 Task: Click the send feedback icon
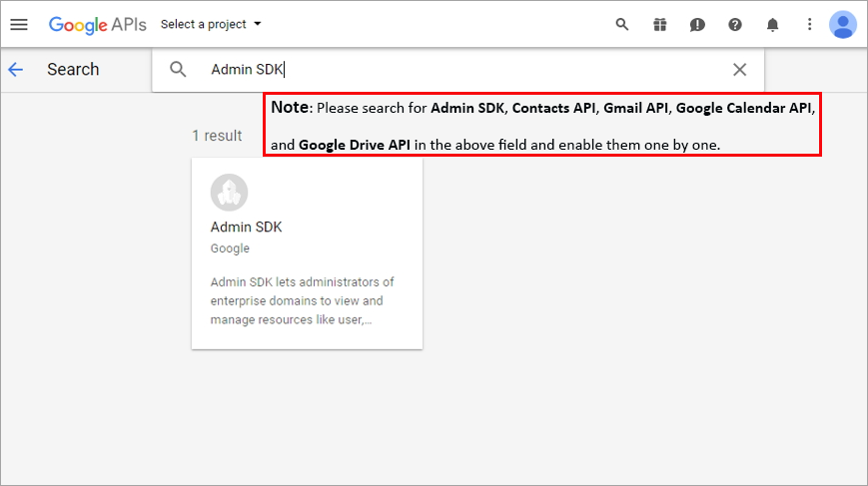[697, 24]
